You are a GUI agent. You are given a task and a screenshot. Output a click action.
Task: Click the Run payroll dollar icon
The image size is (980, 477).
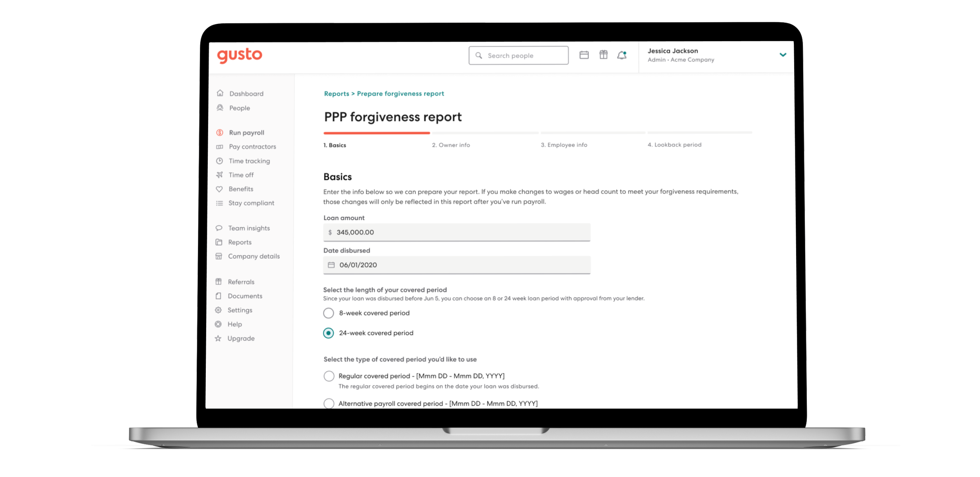[220, 133]
